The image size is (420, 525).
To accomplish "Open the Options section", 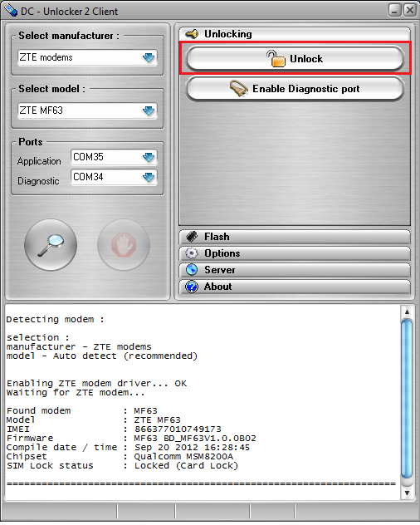I will [295, 253].
